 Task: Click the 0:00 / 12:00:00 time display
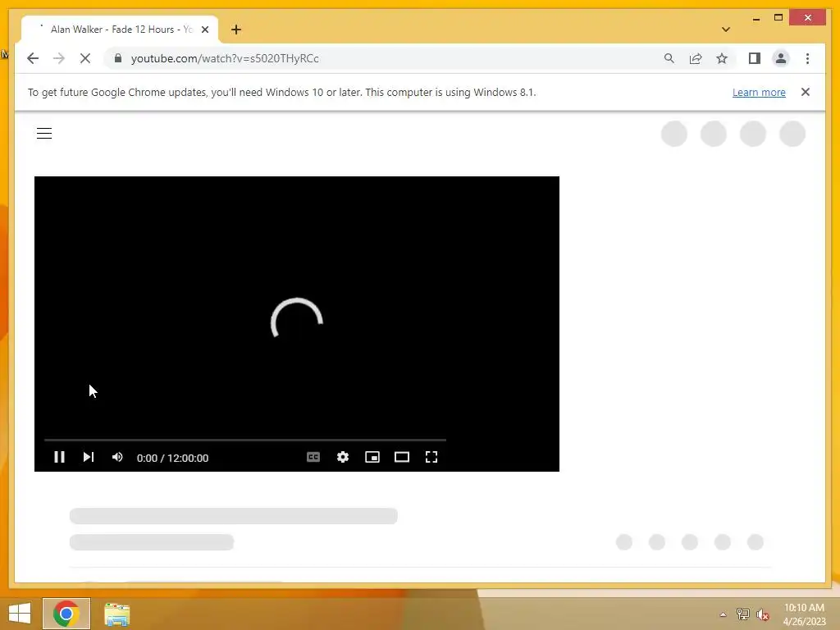(172, 458)
